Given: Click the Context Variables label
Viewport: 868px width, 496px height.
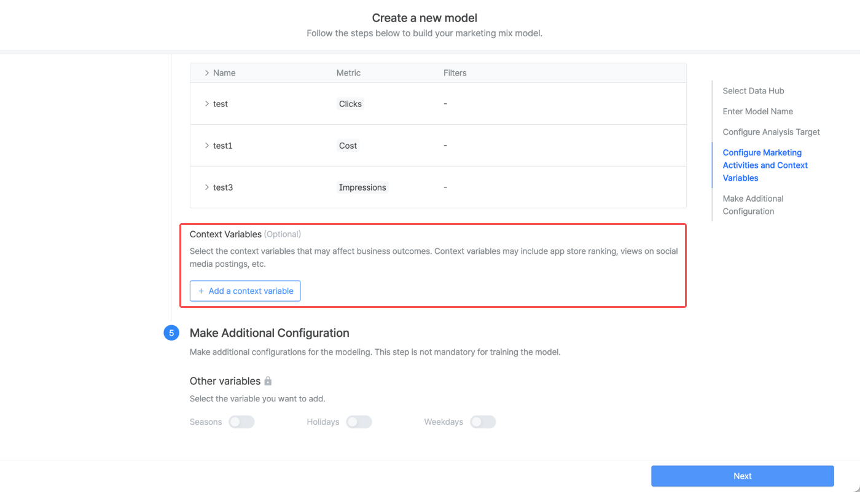Looking at the screenshot, I should click(225, 234).
